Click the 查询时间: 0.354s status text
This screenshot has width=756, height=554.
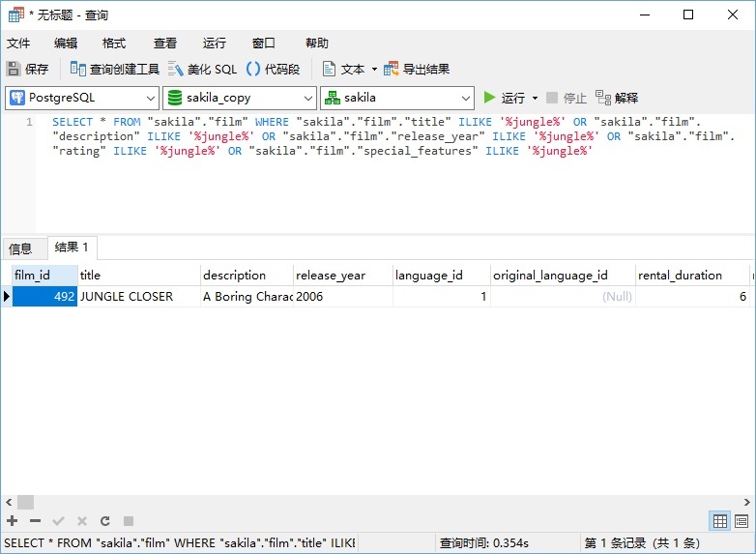(484, 543)
